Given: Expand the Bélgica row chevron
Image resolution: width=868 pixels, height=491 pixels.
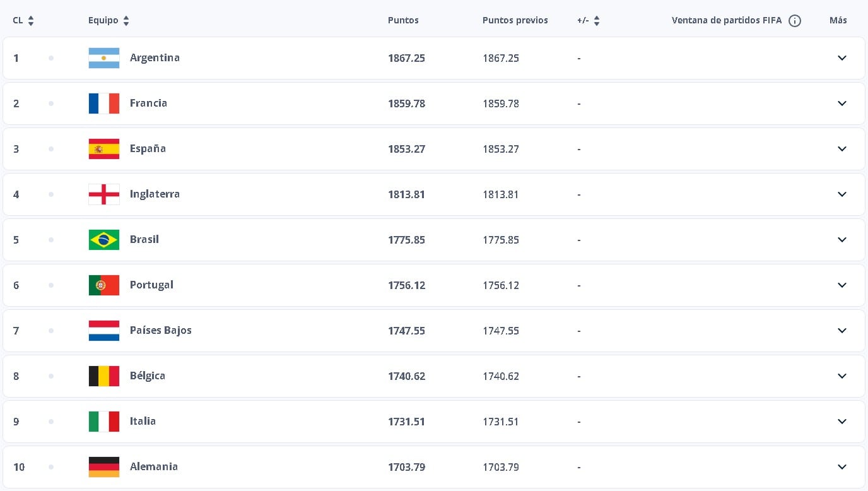Looking at the screenshot, I should pyautogui.click(x=842, y=376).
